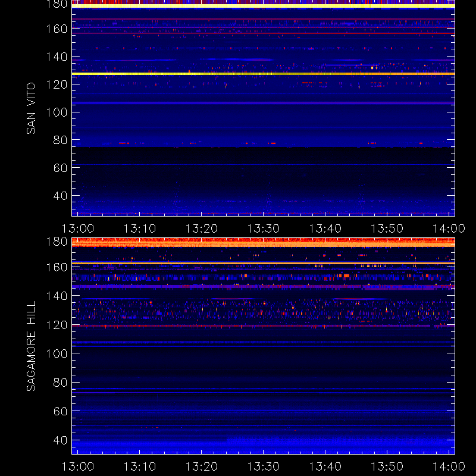The width and height of the screenshot is (476, 476).
Task: Click the 120 tick label on Sagamore Hill axis
Action: 57,325
